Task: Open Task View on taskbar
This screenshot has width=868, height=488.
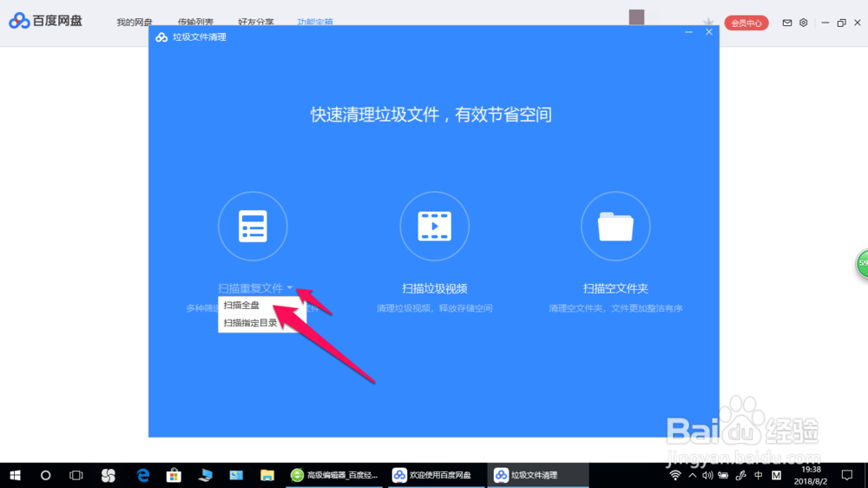Action: (x=76, y=475)
